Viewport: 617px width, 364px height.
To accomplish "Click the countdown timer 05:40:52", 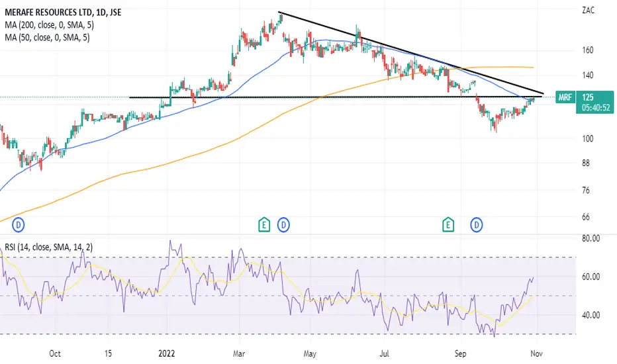I will click(596, 107).
